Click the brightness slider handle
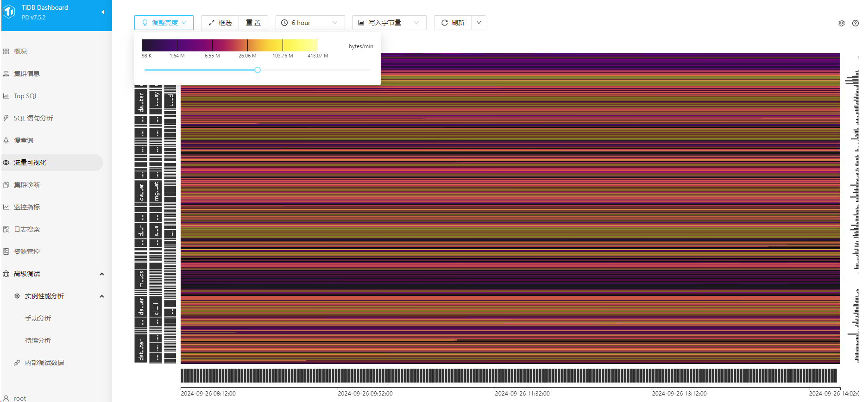868x402 pixels. [x=258, y=70]
